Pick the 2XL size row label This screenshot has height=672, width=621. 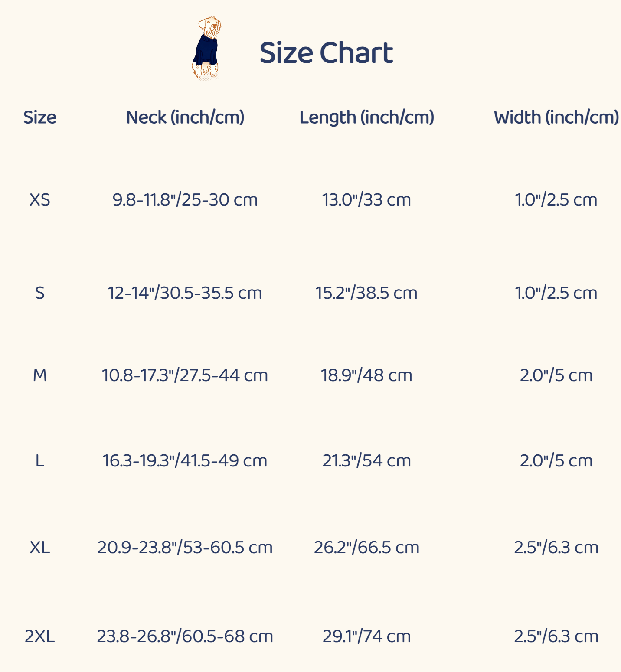[39, 636]
